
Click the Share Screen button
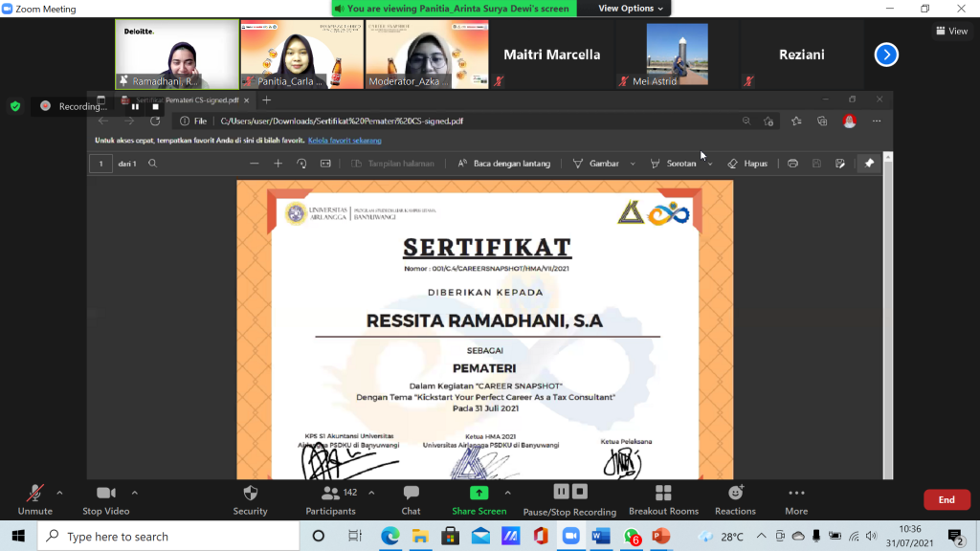click(x=479, y=500)
